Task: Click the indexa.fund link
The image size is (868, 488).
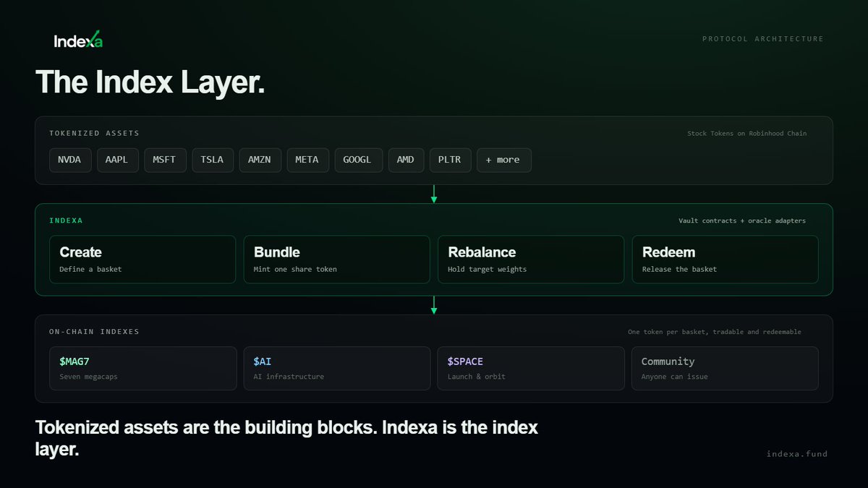Action: [797, 454]
